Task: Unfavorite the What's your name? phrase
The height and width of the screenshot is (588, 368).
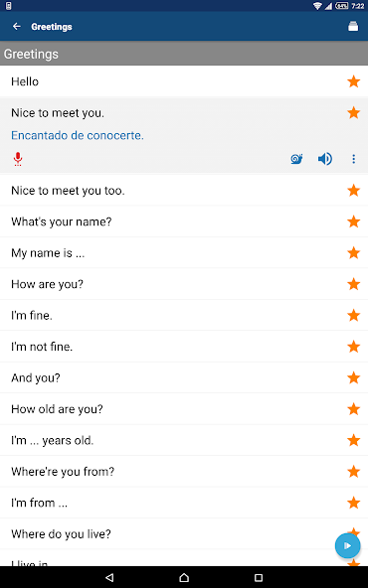Action: [353, 221]
